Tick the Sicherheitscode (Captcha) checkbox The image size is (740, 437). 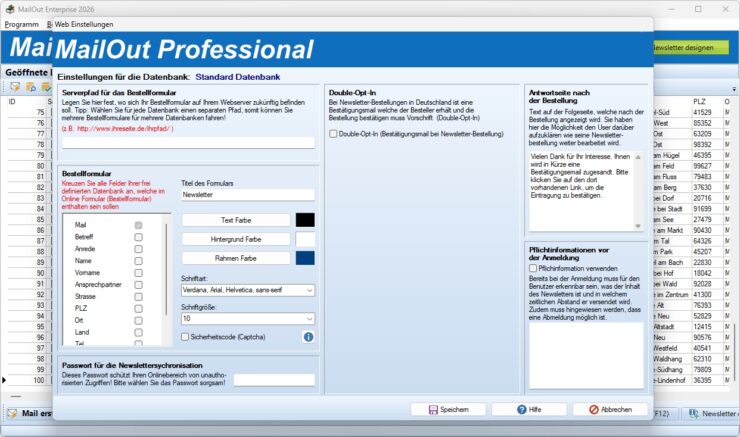185,337
